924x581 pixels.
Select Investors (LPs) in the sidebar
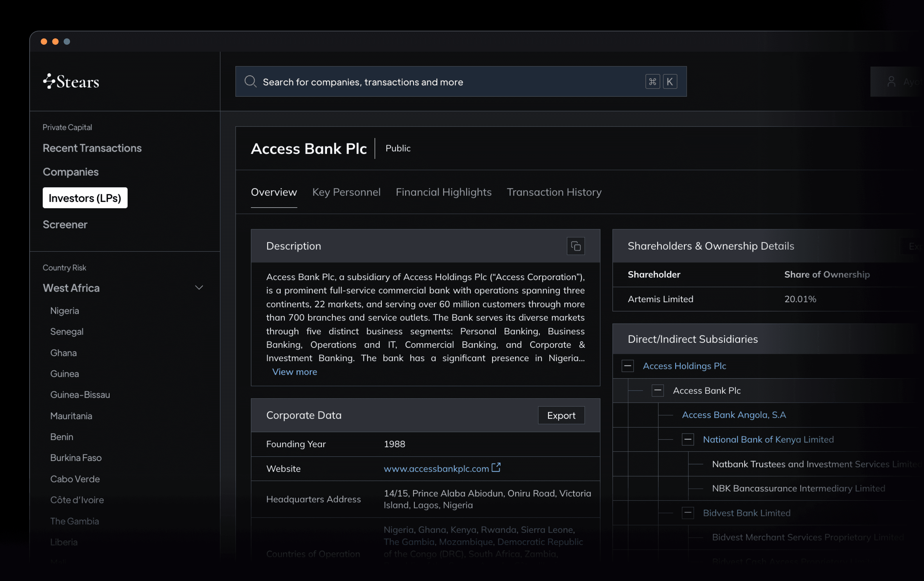pyautogui.click(x=85, y=198)
